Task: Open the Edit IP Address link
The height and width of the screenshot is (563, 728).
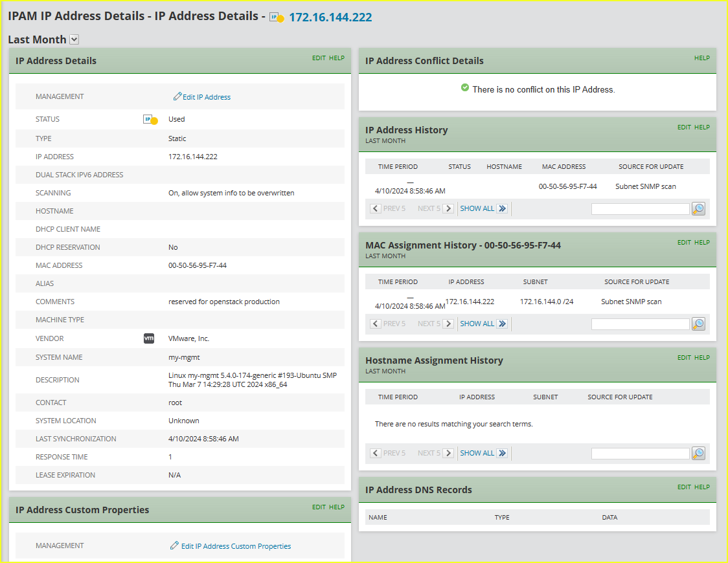Action: [x=207, y=97]
